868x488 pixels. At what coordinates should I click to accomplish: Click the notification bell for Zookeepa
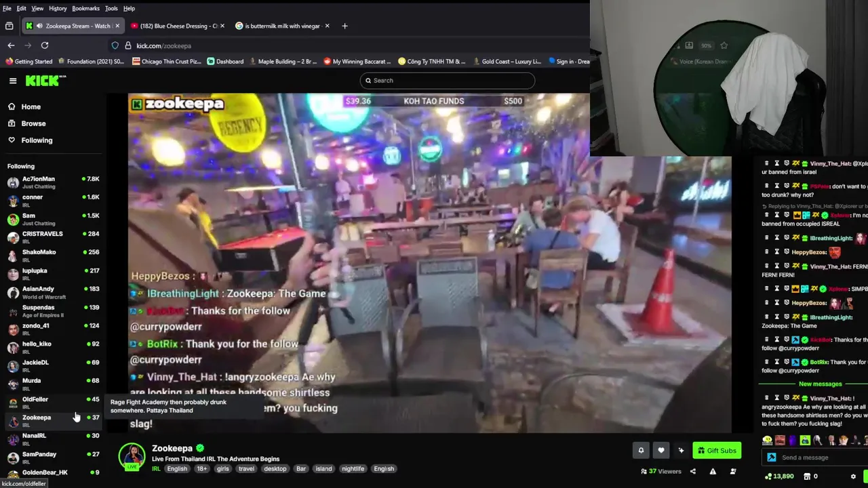tap(641, 450)
